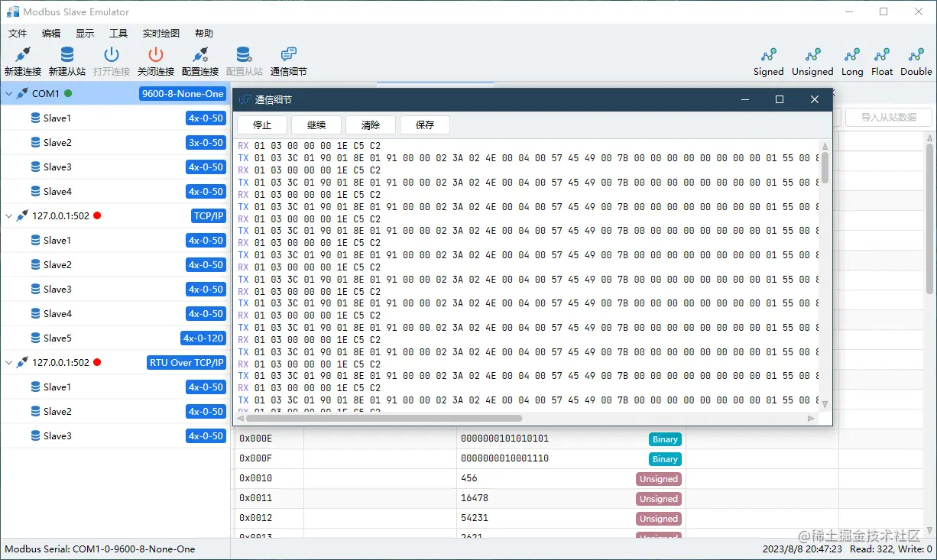Open the 编辑 menu

51,34
